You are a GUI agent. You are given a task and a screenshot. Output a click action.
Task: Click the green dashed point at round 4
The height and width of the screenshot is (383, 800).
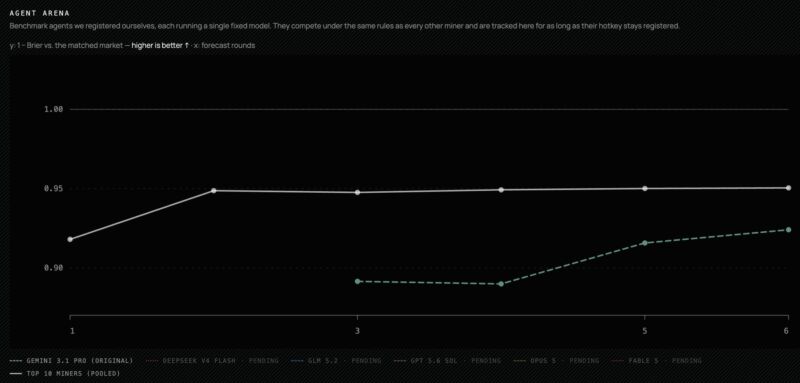501,284
